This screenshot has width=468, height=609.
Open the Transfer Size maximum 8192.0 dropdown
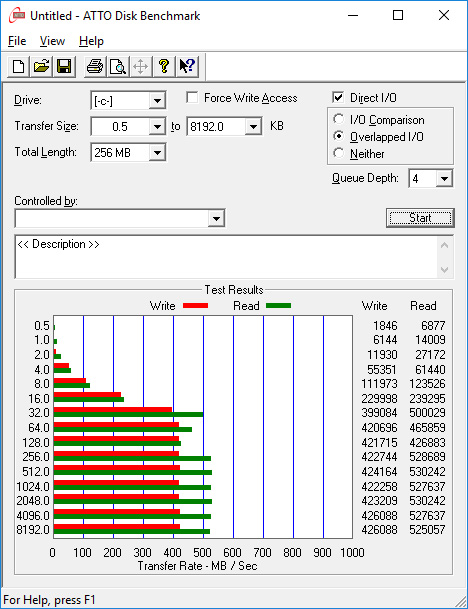click(253, 127)
